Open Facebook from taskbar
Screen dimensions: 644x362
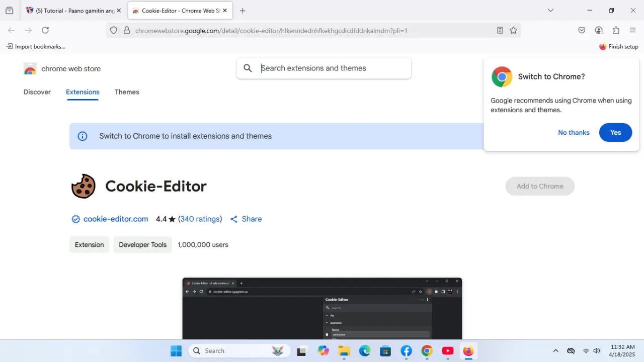[407, 351]
